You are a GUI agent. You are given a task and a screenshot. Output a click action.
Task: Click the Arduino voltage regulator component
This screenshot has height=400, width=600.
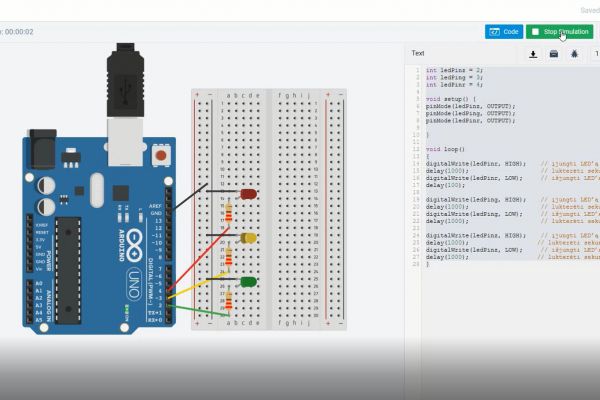pyautogui.click(x=71, y=158)
